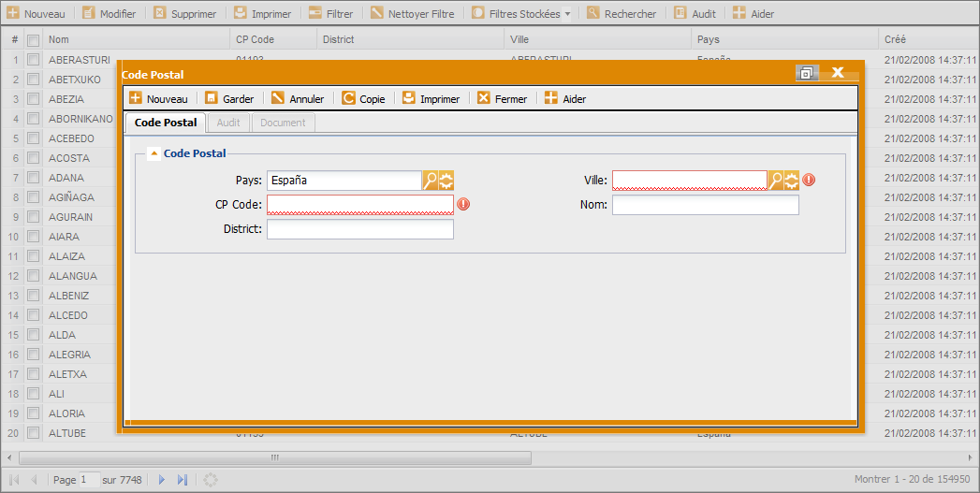Click the Imprimer icon in dialog toolbar
This screenshot has height=493, width=980.
(x=409, y=98)
